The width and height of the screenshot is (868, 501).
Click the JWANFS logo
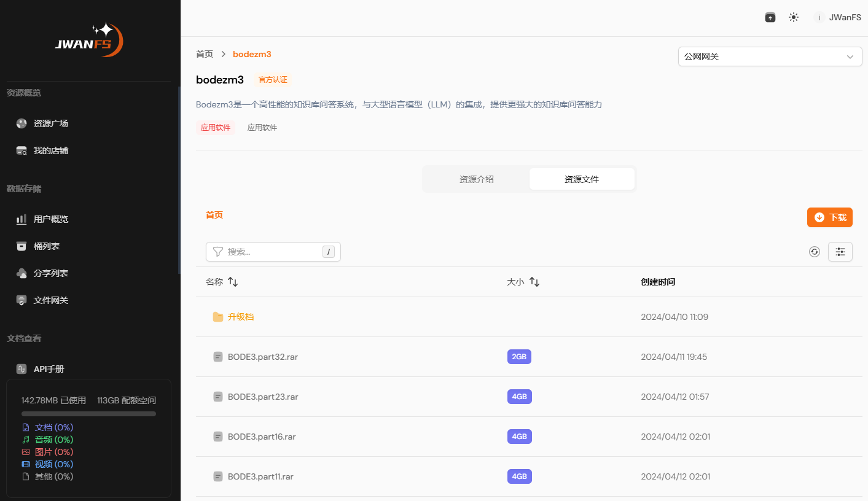tap(90, 40)
